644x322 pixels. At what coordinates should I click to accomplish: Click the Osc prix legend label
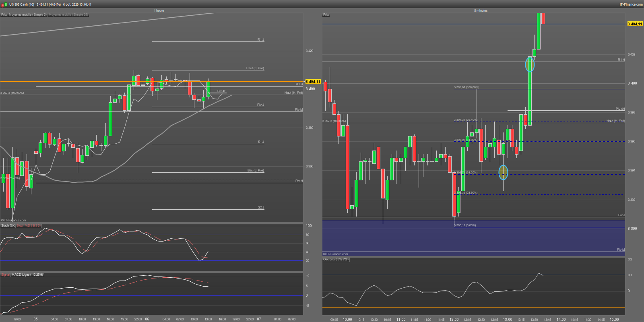[336, 259]
